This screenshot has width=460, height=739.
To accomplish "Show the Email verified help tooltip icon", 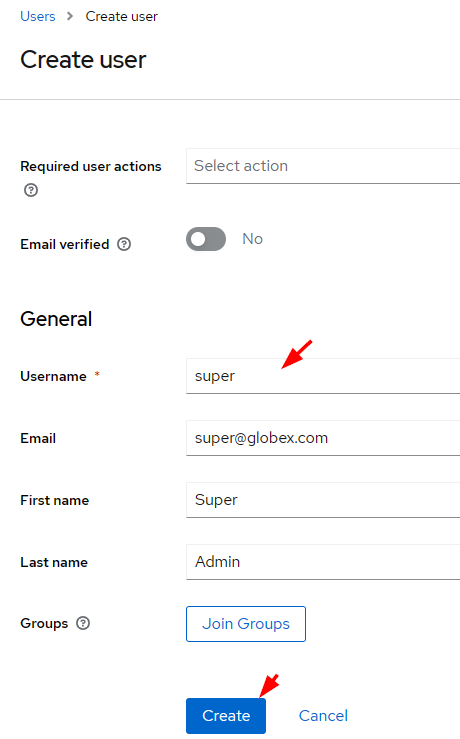I will click(x=124, y=244).
